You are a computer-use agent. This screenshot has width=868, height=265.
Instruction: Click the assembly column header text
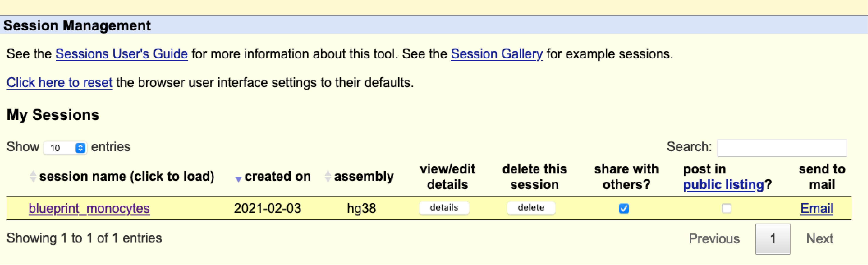tap(364, 177)
